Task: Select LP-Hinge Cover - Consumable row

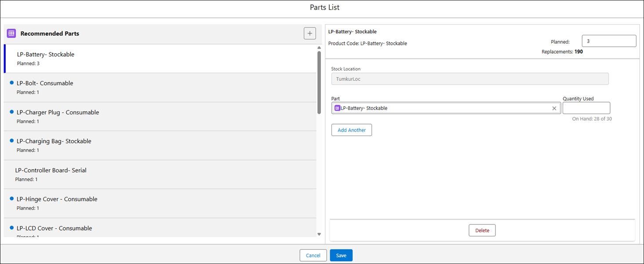Action: [160, 204]
